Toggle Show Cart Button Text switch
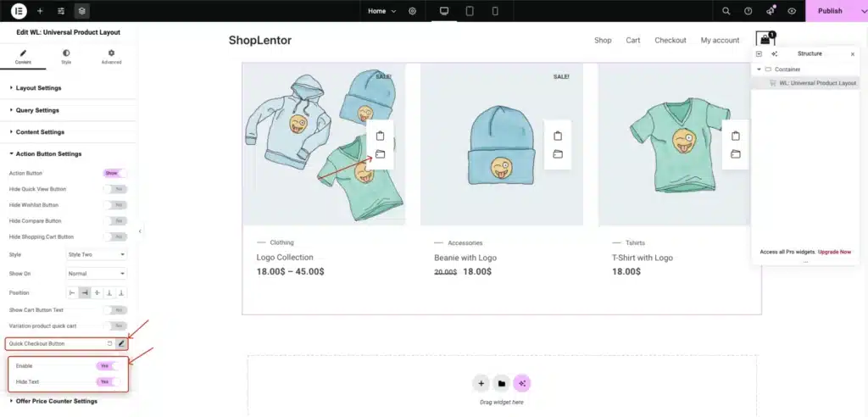The width and height of the screenshot is (868, 417). tap(115, 310)
